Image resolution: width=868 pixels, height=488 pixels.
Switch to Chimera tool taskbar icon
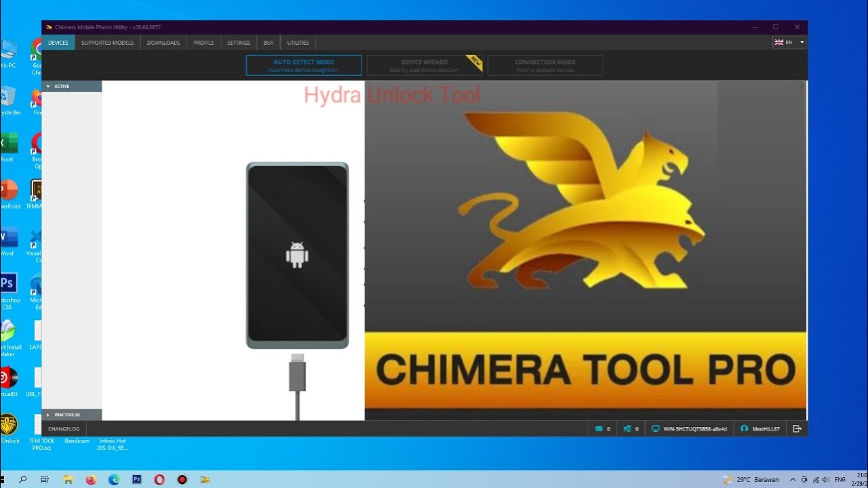[x=205, y=479]
